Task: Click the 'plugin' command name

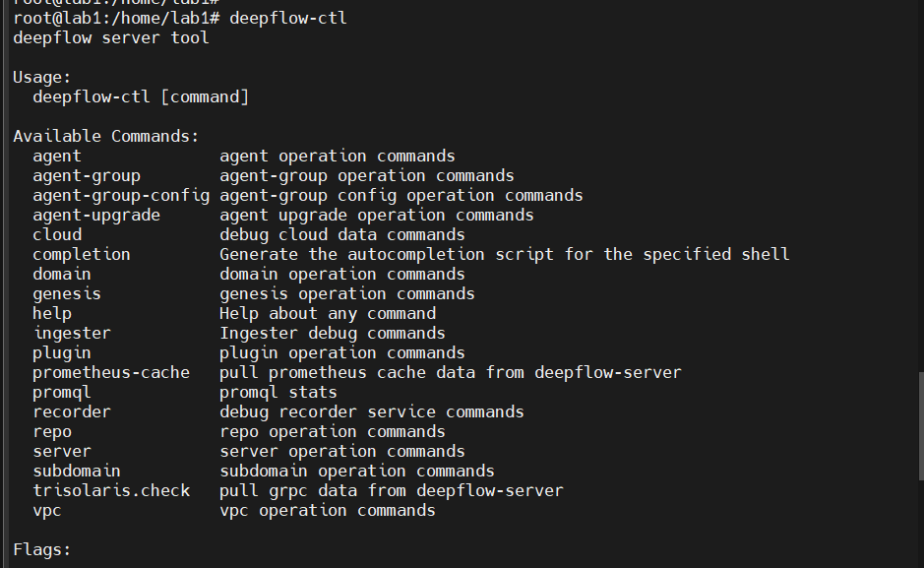Action: pos(62,352)
